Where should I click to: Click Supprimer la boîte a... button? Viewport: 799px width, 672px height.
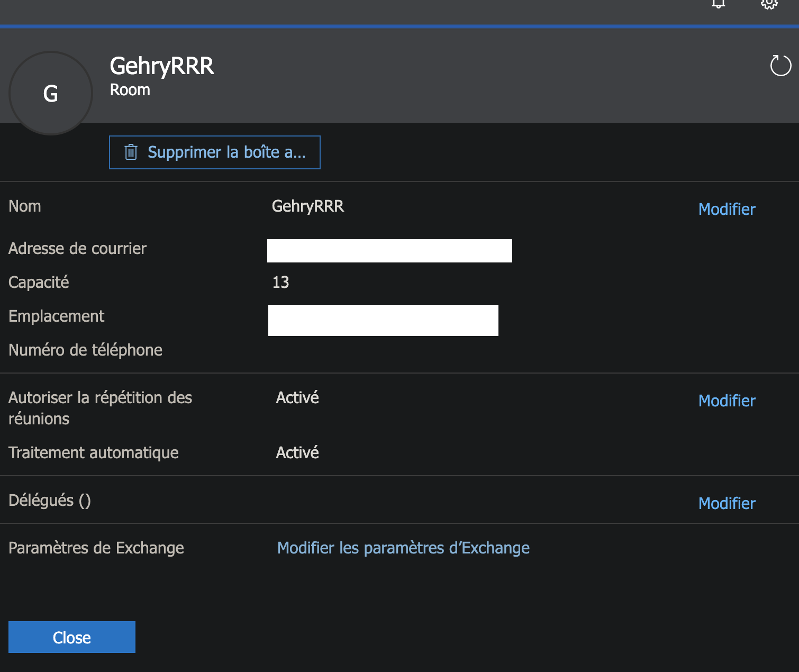tap(215, 152)
